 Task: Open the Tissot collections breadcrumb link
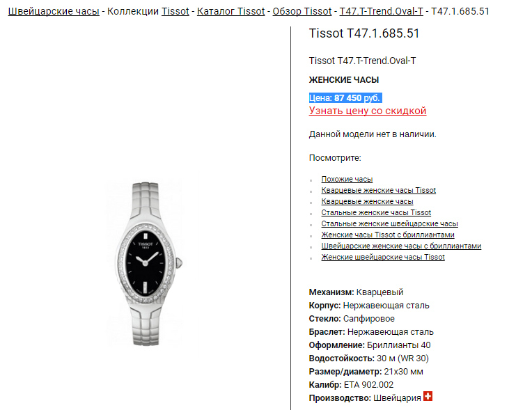[175, 11]
